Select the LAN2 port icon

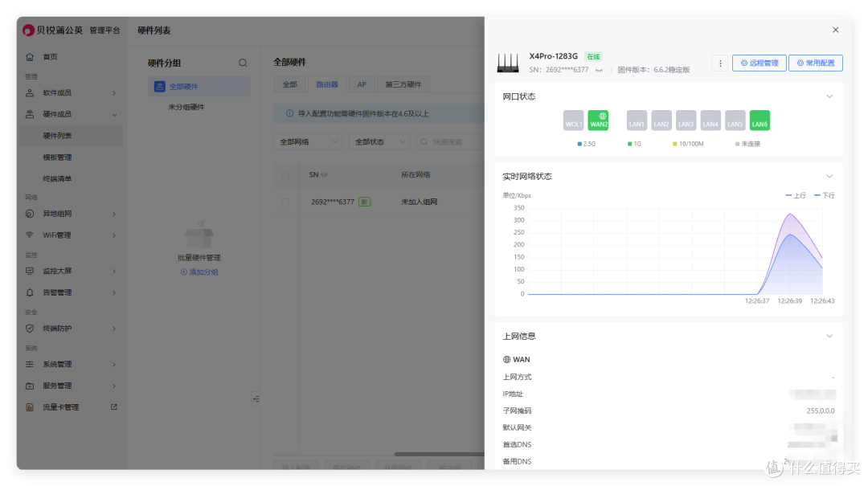tap(661, 120)
